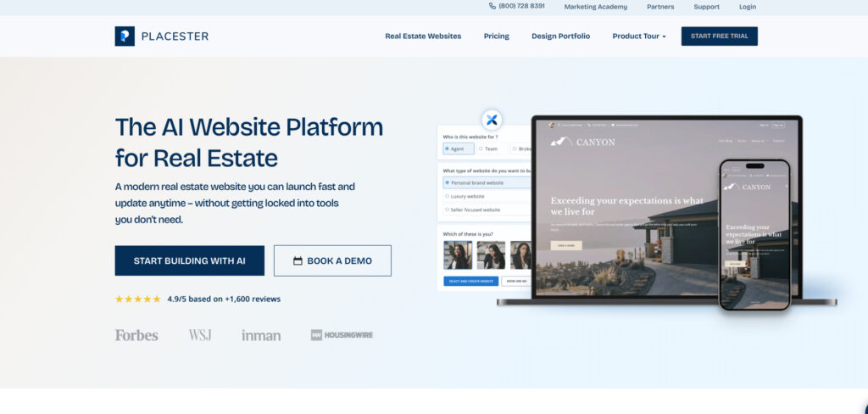Click "Who is this website for ?" text
Viewport: 868px width, 414px height.
[470, 137]
